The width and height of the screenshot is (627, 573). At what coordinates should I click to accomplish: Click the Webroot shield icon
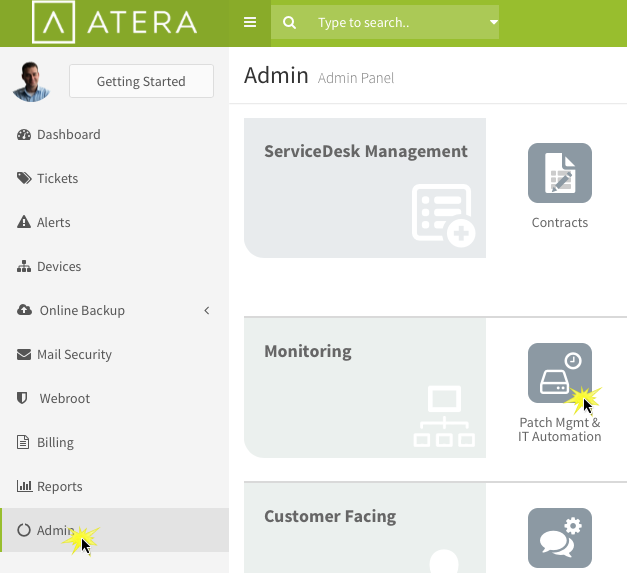pos(22,398)
